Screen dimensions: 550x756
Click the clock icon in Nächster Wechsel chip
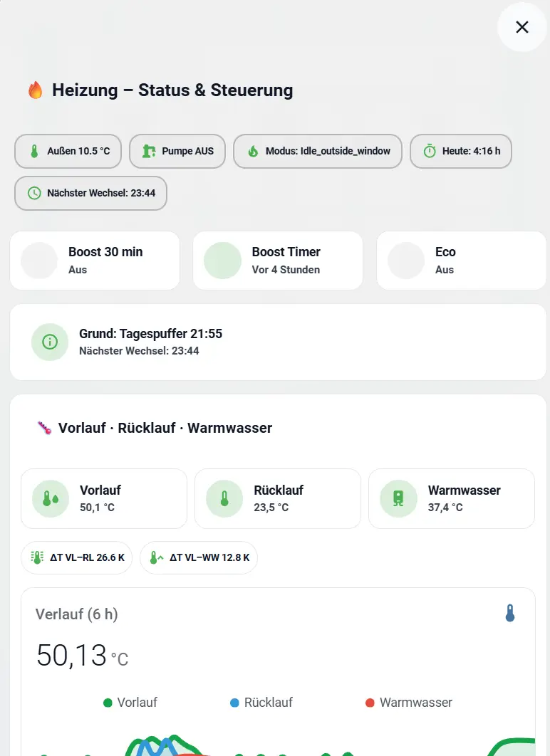tap(34, 193)
